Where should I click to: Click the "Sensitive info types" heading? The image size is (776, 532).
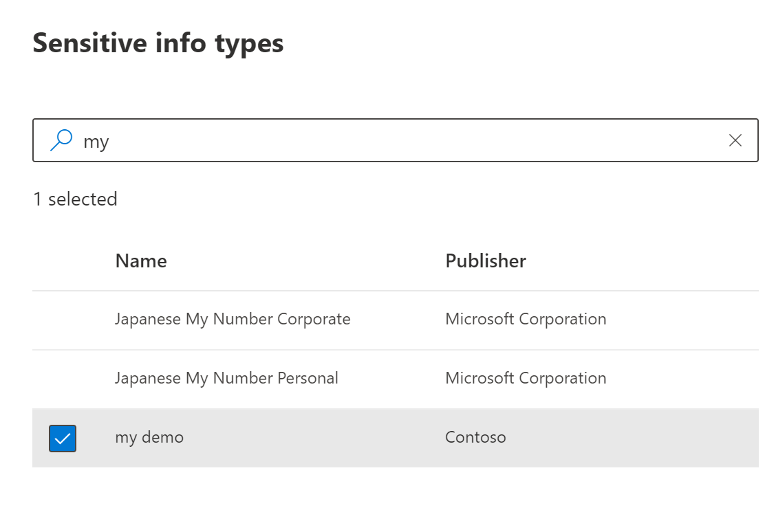point(158,43)
